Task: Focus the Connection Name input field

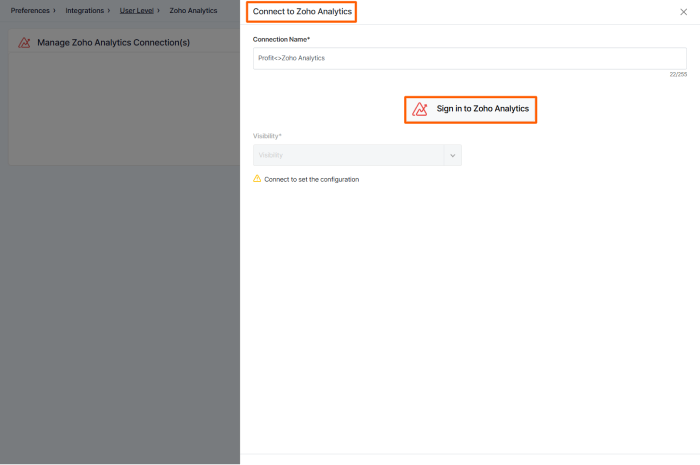Action: tap(469, 58)
